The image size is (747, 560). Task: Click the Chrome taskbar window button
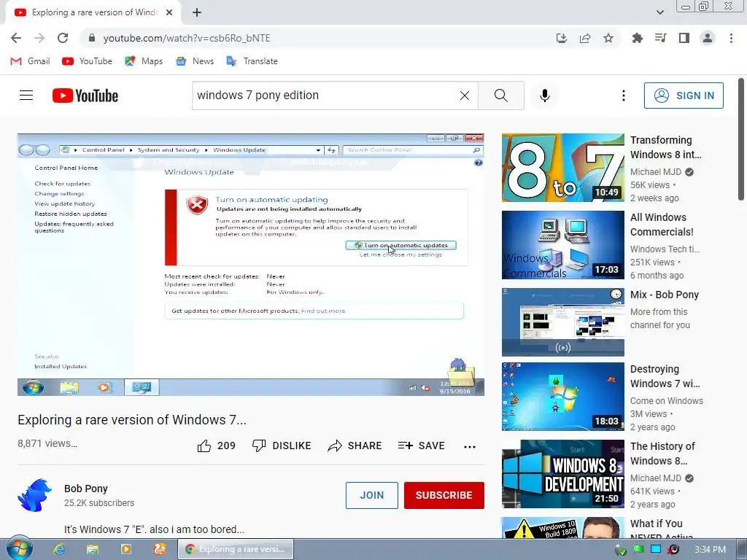tap(236, 549)
